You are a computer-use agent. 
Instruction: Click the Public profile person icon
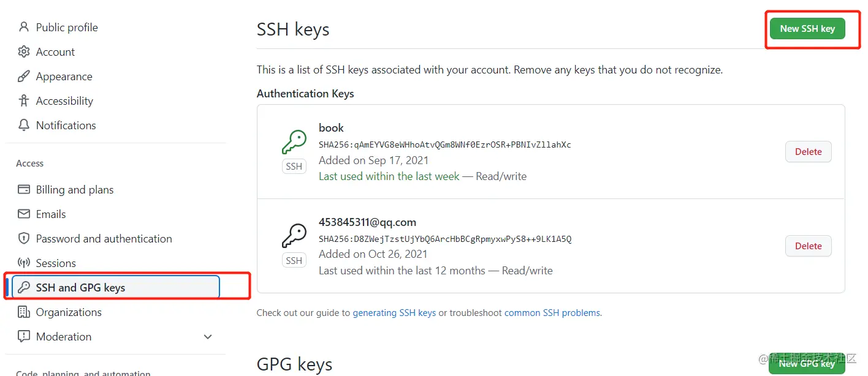click(24, 27)
